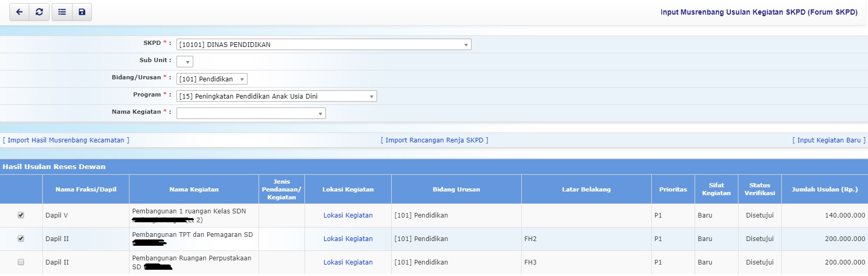This screenshot has width=868, height=276.
Task: Click the Hasil Usulan Reses Dewan heading
Action: pos(54,167)
